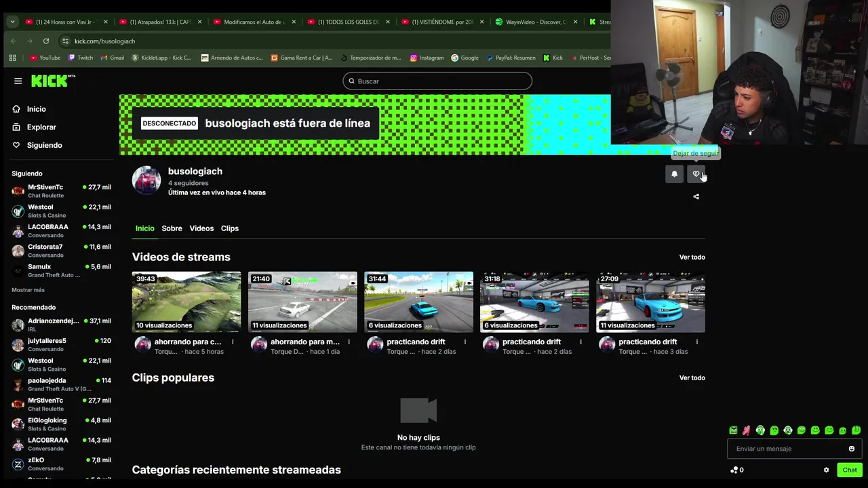The image size is (868, 488).
Task: Open the 21:40 stream video thumbnail
Action: click(x=302, y=302)
